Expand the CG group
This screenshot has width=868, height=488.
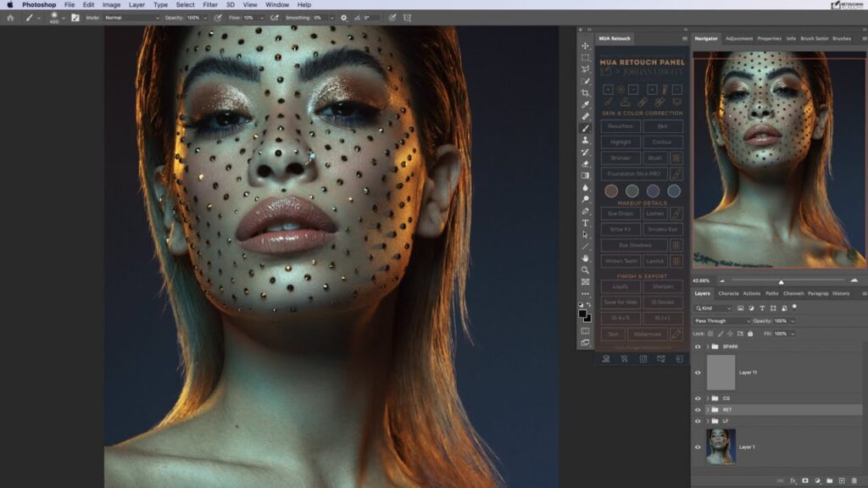pyautogui.click(x=707, y=398)
